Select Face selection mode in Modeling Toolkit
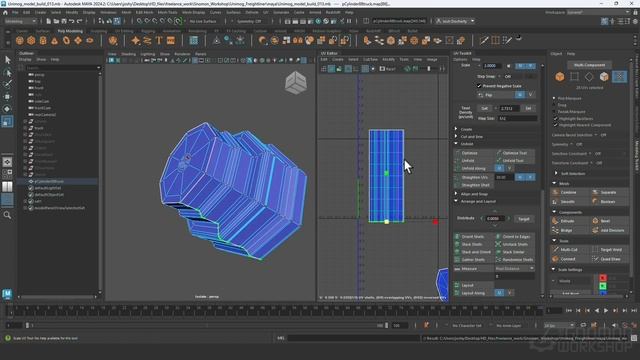This screenshot has height=360, width=640. 604,76
